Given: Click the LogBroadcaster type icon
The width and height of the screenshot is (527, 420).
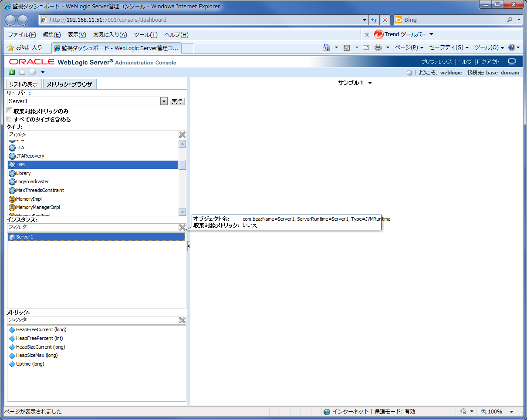Looking at the screenshot, I should click(x=12, y=181).
